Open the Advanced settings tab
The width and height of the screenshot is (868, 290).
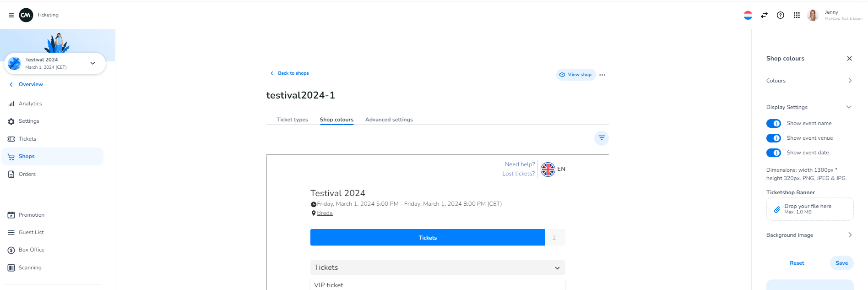coord(389,120)
